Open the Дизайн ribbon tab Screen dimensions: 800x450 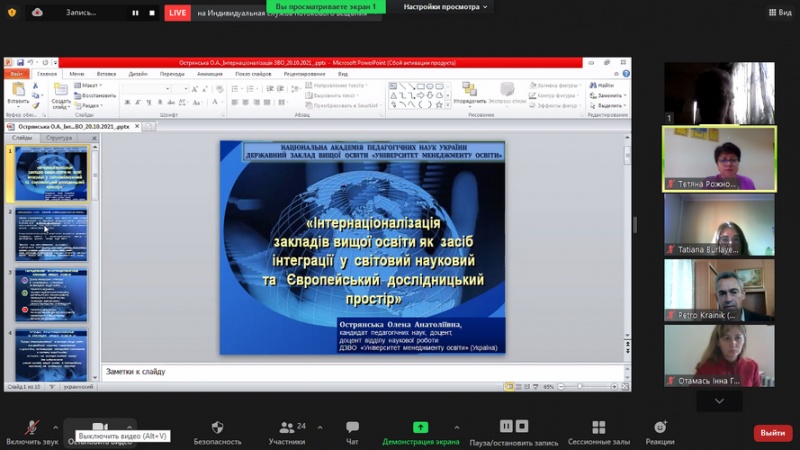click(x=138, y=74)
